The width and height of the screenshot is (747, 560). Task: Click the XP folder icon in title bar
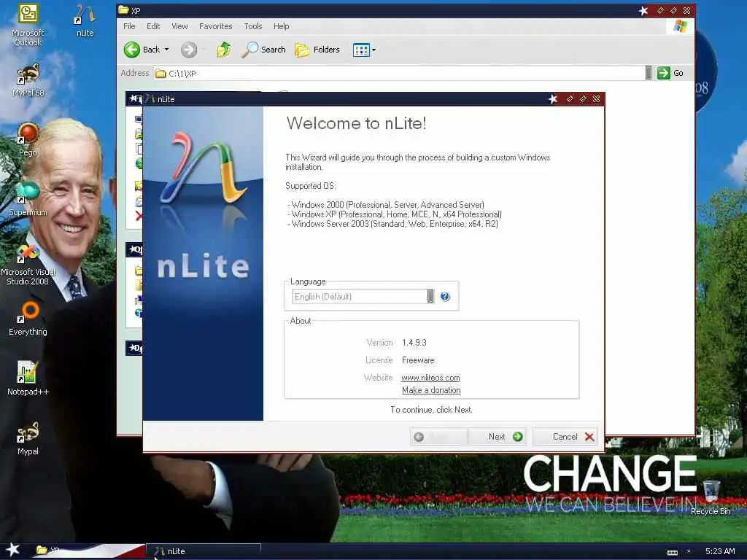click(123, 10)
